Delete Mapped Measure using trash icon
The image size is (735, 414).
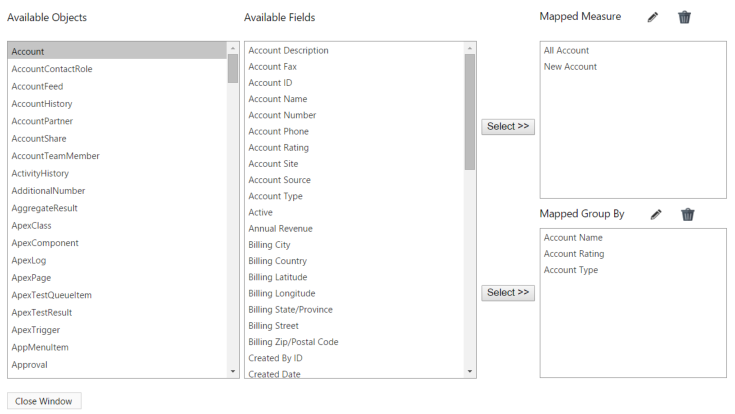[x=684, y=17]
